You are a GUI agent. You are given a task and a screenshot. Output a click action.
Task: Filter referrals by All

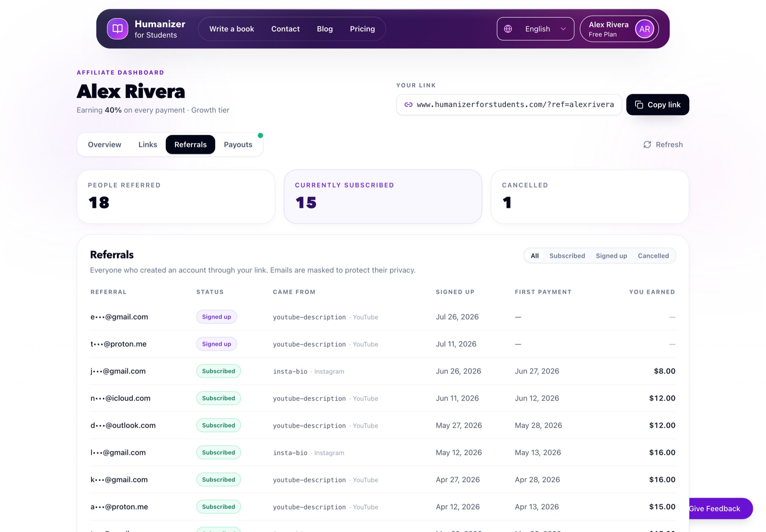tap(534, 256)
